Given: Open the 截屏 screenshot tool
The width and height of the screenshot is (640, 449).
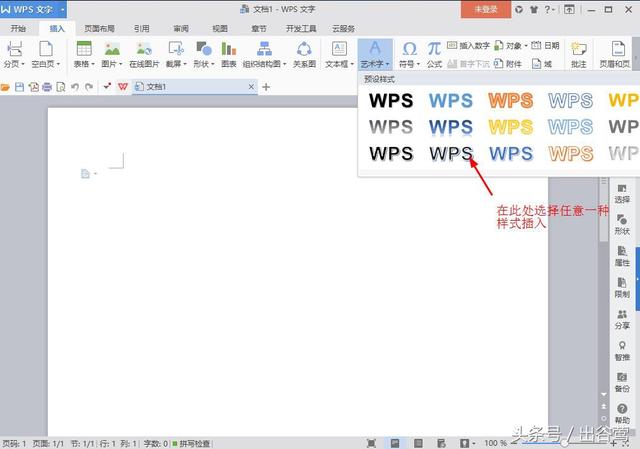Looking at the screenshot, I should click(x=176, y=54).
